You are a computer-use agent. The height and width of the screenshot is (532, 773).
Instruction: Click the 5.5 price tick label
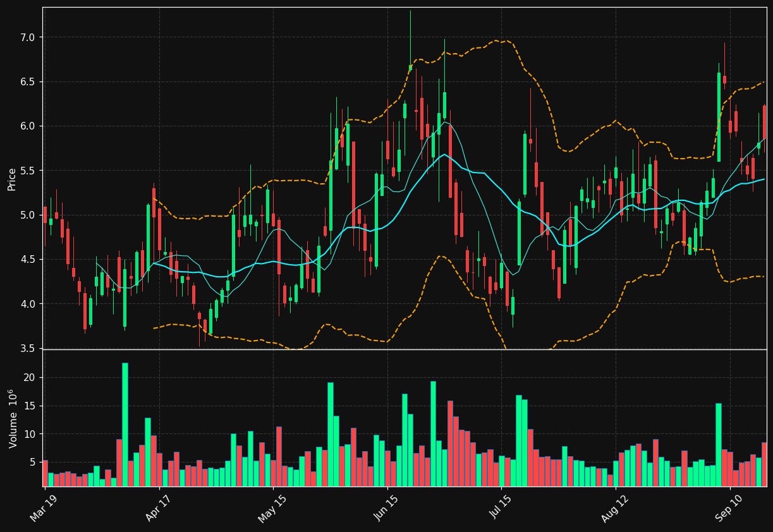pos(28,171)
